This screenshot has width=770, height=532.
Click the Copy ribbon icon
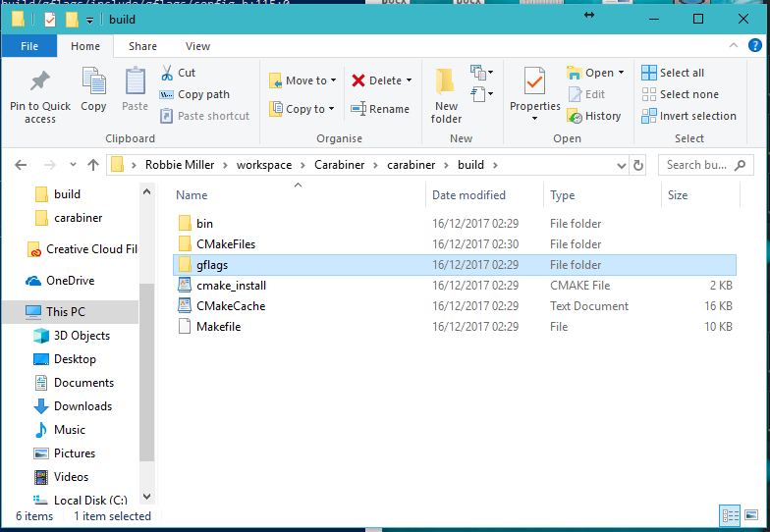(x=93, y=89)
